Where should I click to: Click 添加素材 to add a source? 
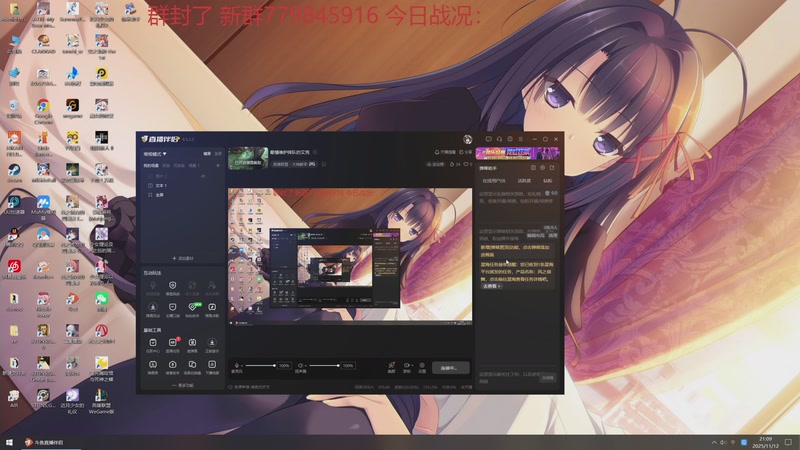coord(183,258)
